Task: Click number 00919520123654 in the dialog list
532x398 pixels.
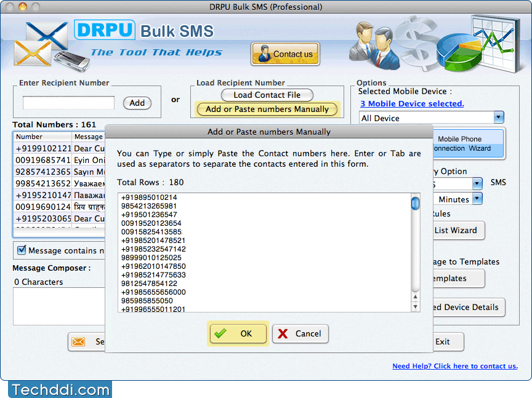Action: (151, 223)
